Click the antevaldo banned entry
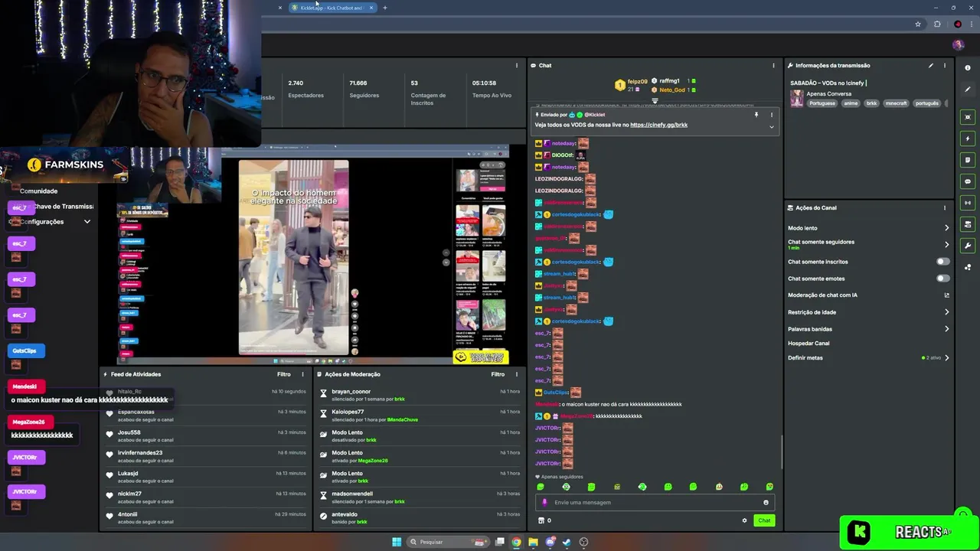This screenshot has height=551, width=980. point(420,518)
